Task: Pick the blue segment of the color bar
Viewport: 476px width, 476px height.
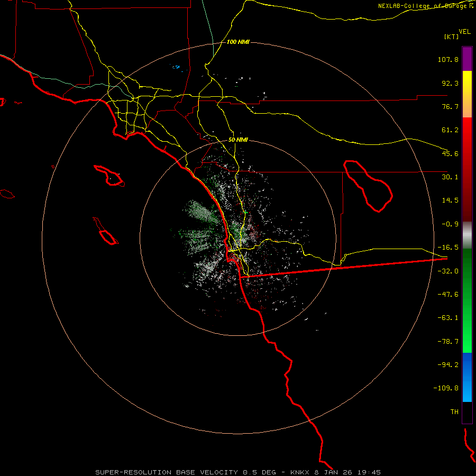Action: (x=467, y=377)
